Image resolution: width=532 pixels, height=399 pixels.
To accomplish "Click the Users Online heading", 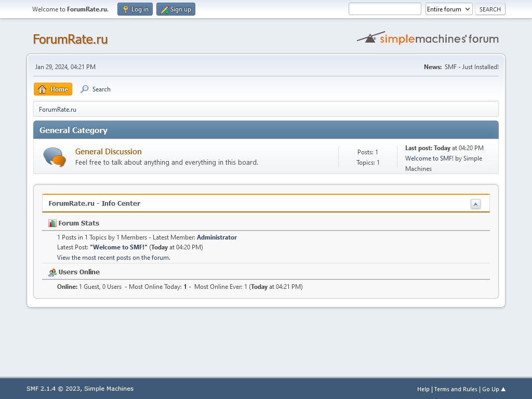I will tap(79, 272).
